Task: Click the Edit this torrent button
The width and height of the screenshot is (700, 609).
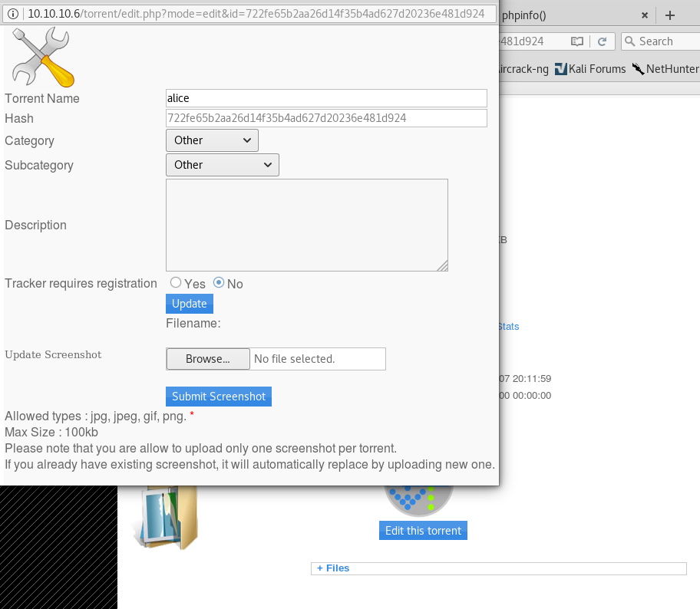Action: pyautogui.click(x=423, y=531)
